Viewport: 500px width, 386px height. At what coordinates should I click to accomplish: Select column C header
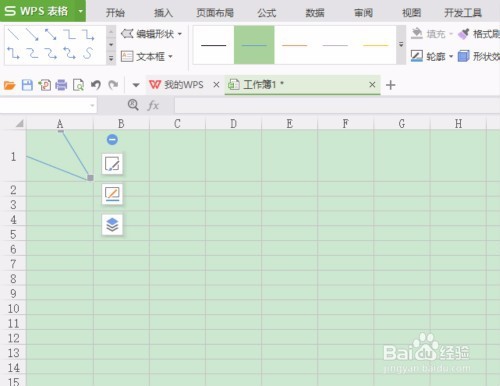point(177,124)
